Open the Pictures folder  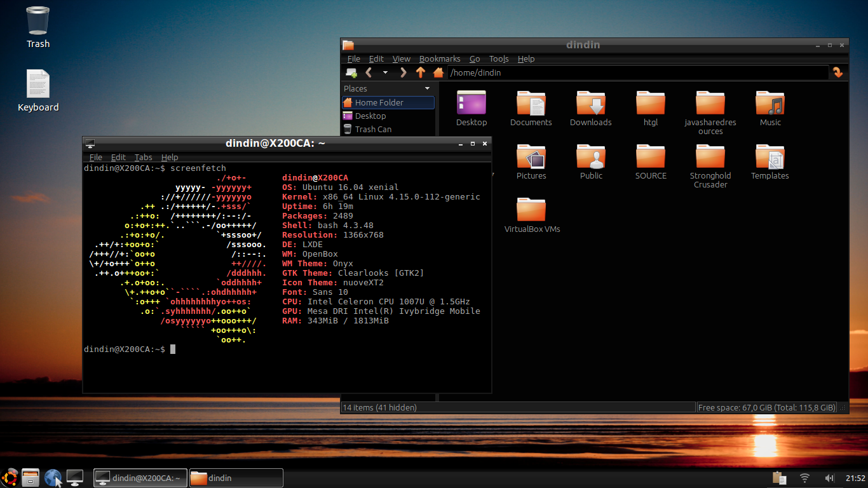point(531,162)
